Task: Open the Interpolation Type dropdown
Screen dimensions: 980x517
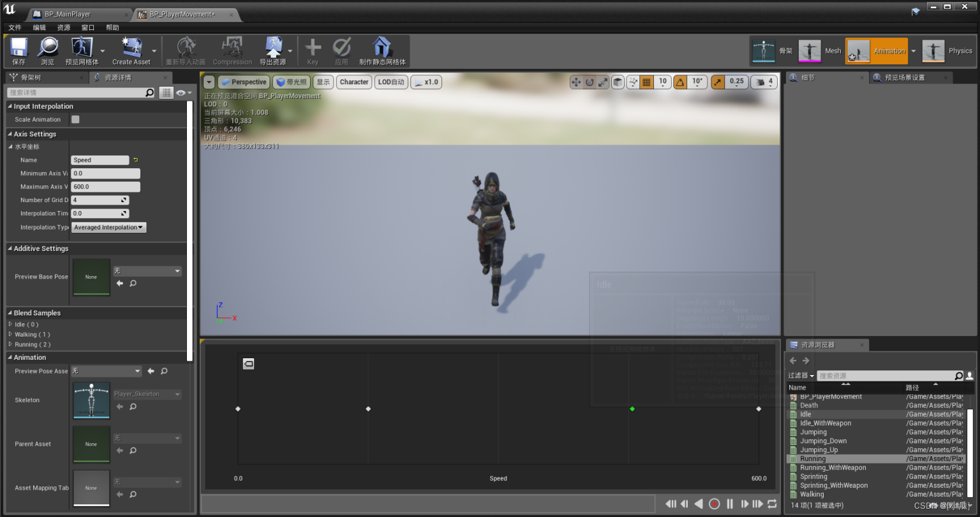Action: tap(109, 228)
